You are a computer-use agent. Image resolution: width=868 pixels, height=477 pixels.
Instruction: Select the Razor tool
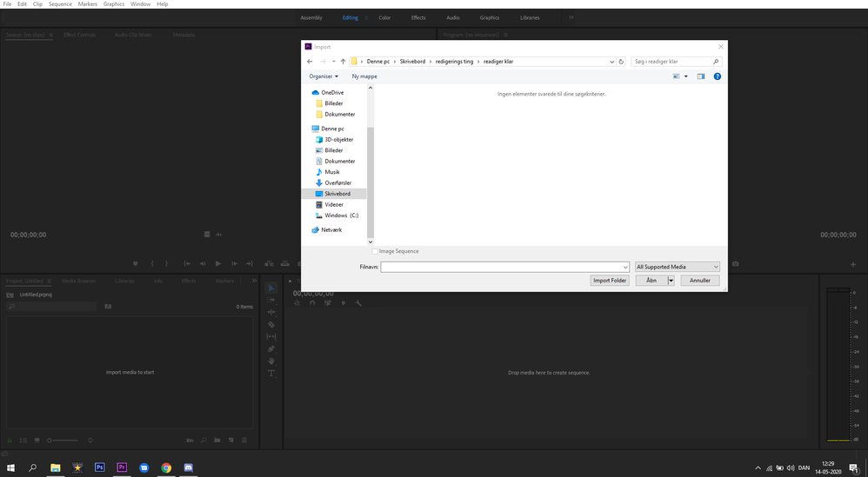(271, 324)
